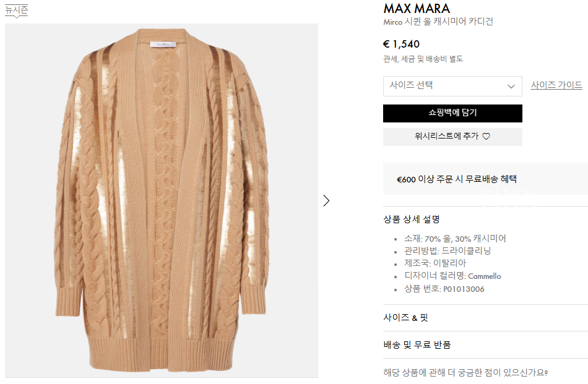Click the product inquiry question text

pos(465,372)
